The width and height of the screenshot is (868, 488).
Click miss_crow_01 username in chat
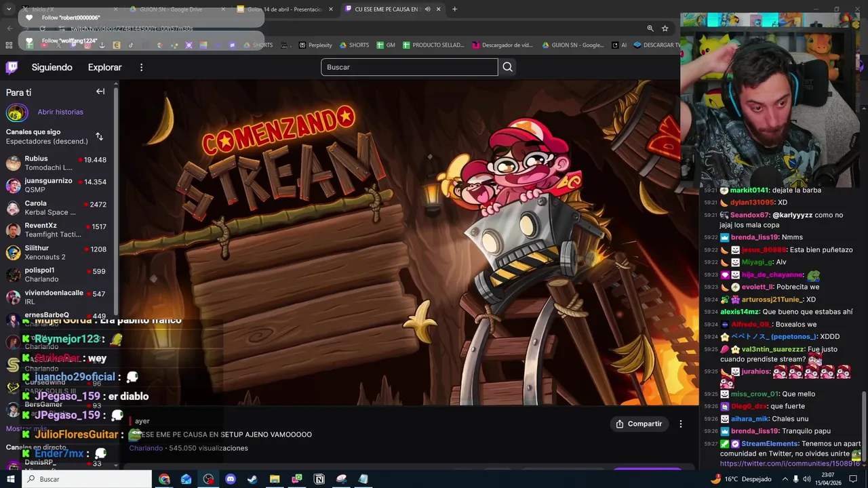pos(755,394)
